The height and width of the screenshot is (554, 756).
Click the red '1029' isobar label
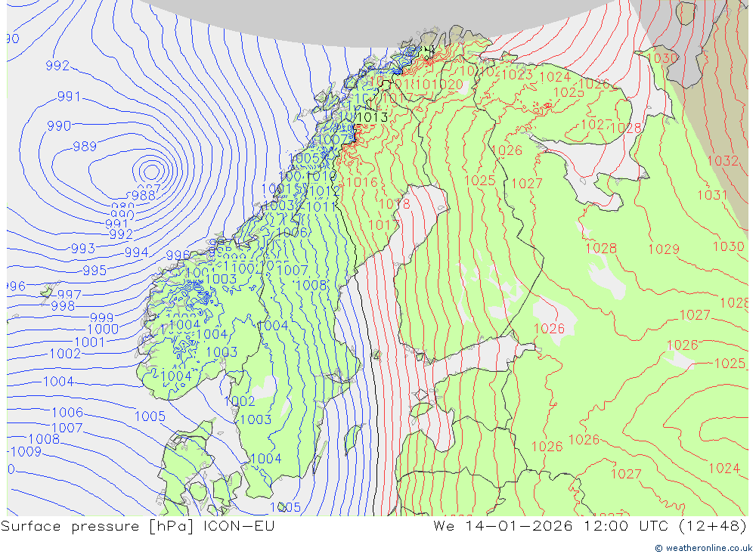664,249
